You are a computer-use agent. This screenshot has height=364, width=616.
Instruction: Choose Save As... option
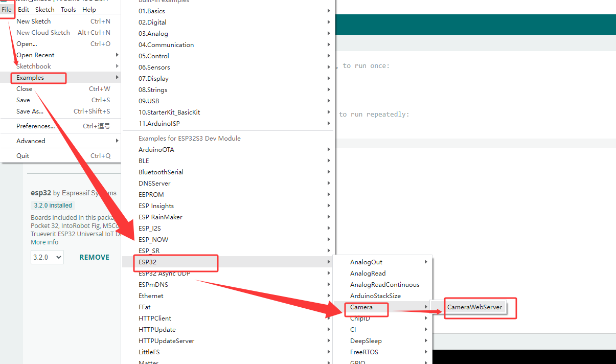pyautogui.click(x=61, y=111)
